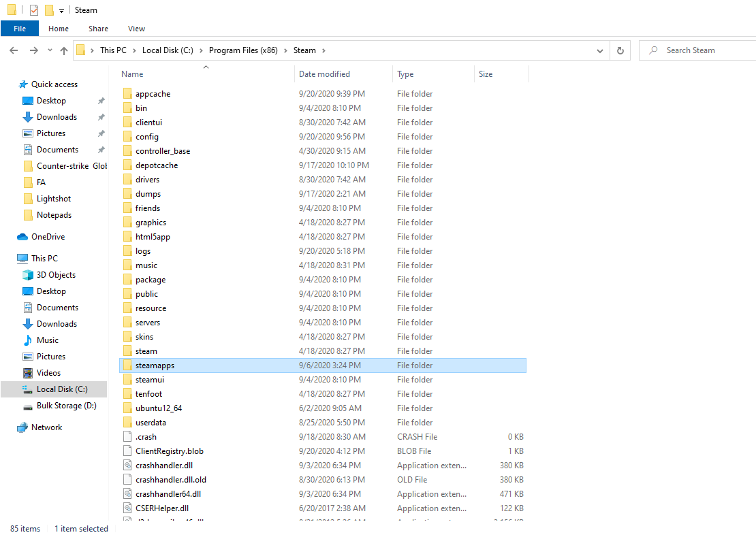This screenshot has width=756, height=537.
Task: Click the Forward navigation arrow
Action: tap(34, 50)
